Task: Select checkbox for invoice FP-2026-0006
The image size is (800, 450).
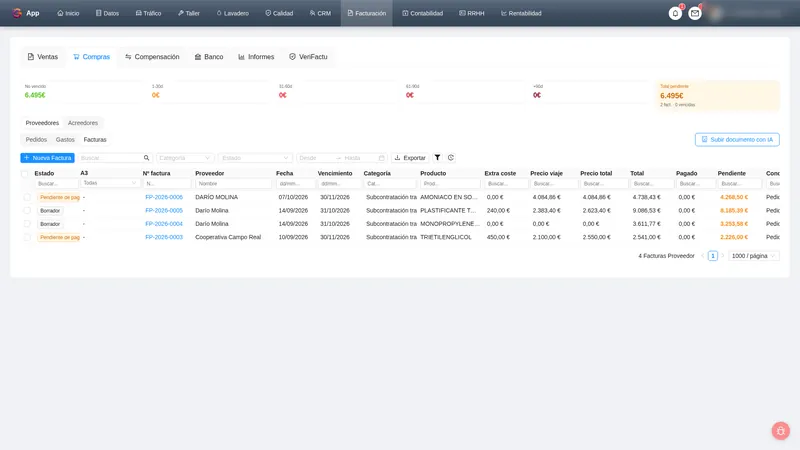Action: 27,197
